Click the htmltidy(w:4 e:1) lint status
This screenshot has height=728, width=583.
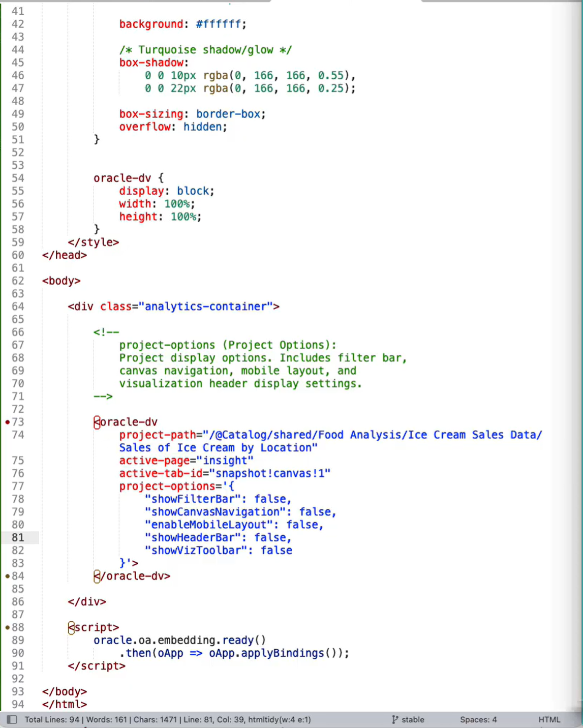coord(280,719)
